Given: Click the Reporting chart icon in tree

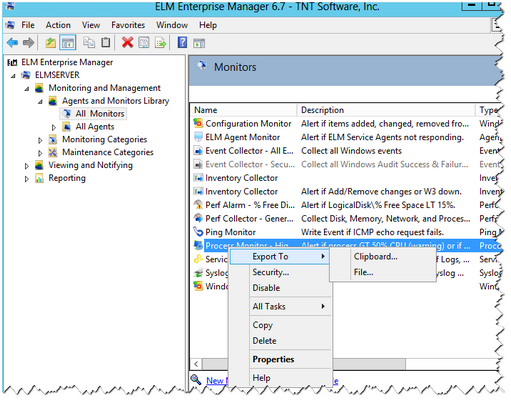Looking at the screenshot, I should [39, 178].
